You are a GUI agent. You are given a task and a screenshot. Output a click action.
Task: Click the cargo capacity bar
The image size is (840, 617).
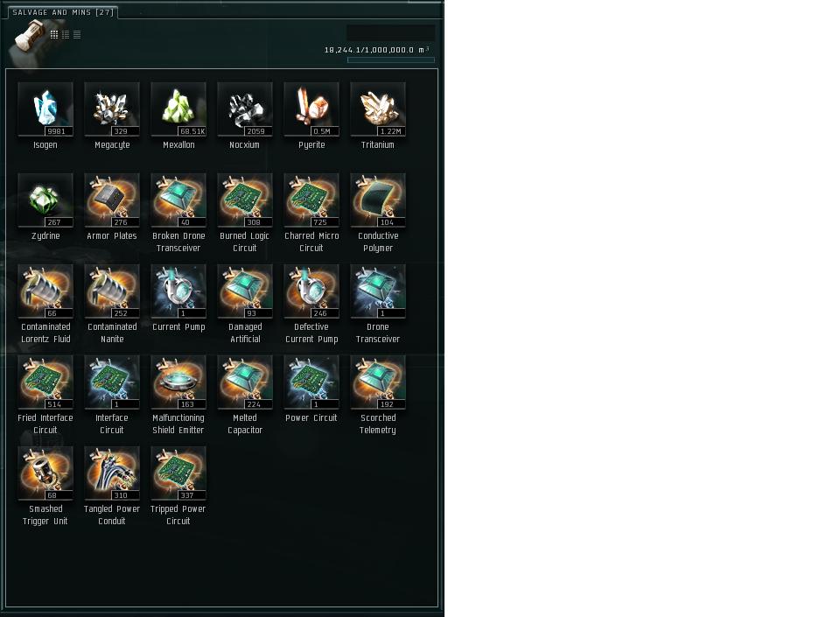click(x=391, y=60)
